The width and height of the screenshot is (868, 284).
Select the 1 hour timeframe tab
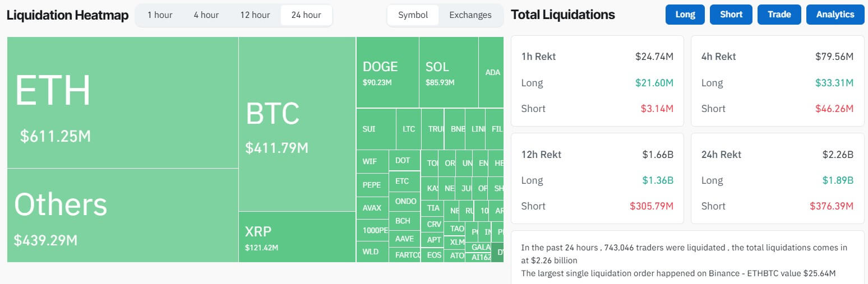(160, 15)
